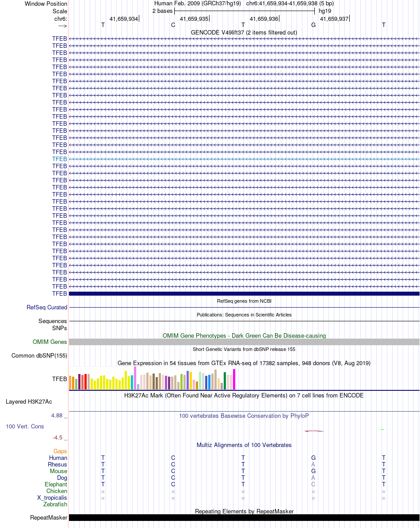Click the Layered H3K27Ac label
420x528 pixels.
click(x=29, y=402)
